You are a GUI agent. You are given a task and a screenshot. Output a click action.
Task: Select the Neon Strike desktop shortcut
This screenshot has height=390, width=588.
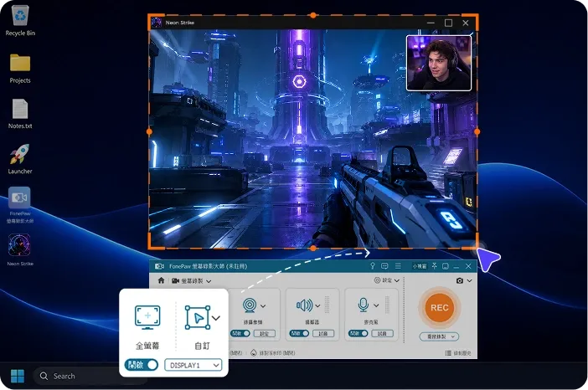[x=20, y=250]
